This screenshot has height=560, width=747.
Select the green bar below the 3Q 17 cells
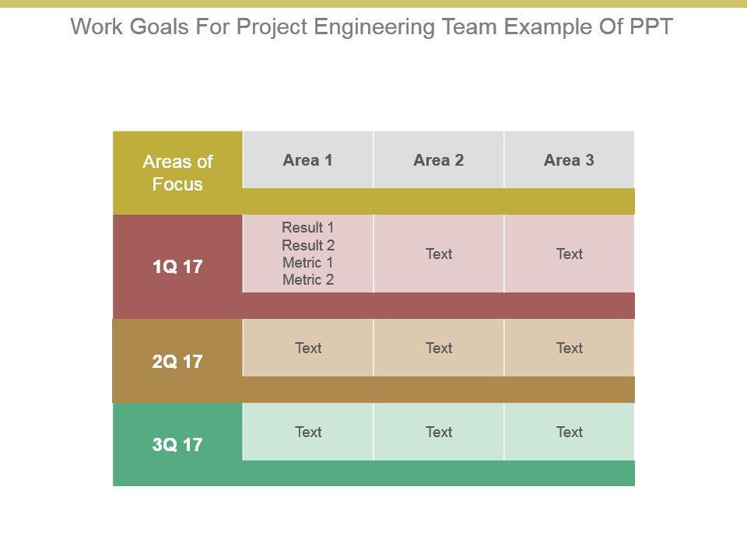pos(439,473)
